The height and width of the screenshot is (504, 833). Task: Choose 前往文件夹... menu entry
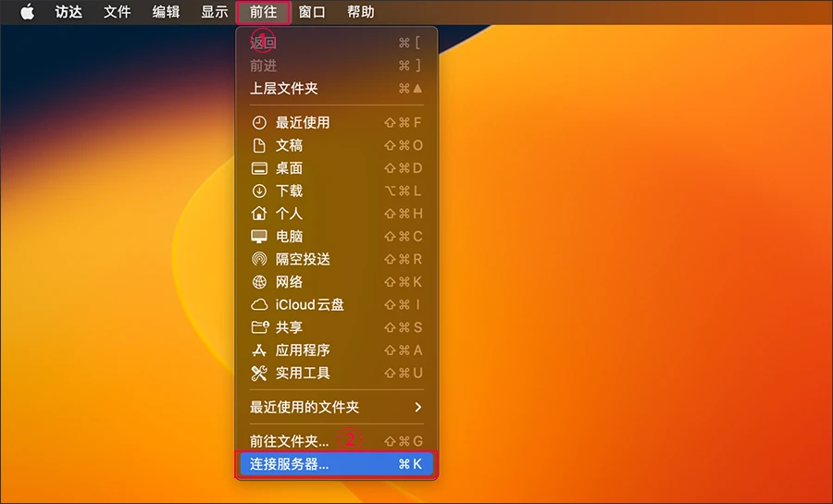(337, 441)
